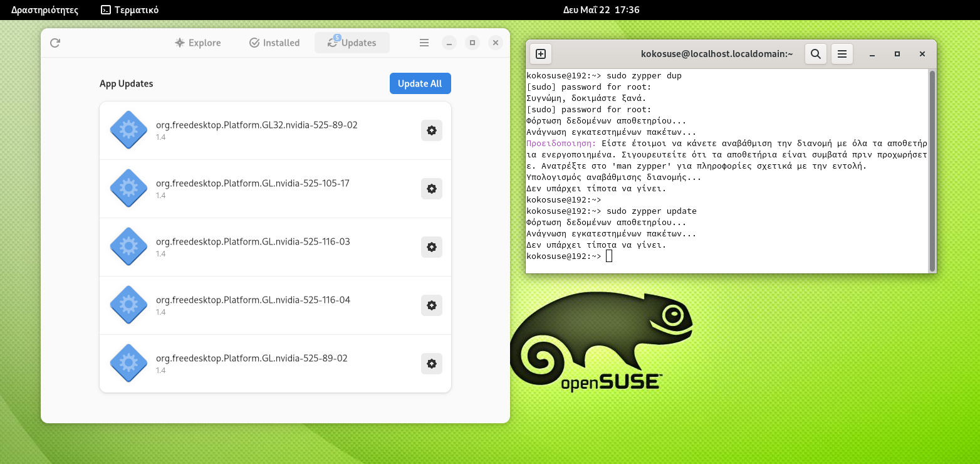The image size is (980, 464).
Task: Open the org.freedesktop.Platform.GL.nvidia-525-89-02 entry
Action: coord(275,364)
